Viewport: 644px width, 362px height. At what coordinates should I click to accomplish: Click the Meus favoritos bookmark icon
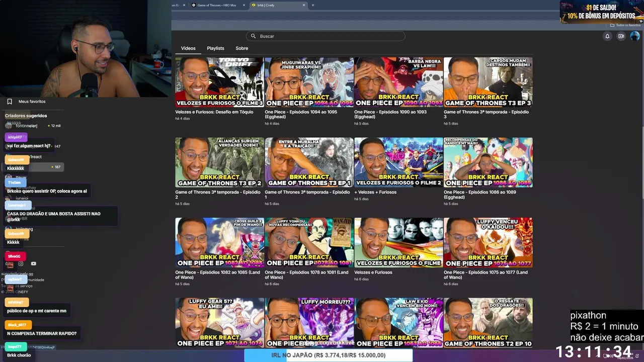pos(10,102)
